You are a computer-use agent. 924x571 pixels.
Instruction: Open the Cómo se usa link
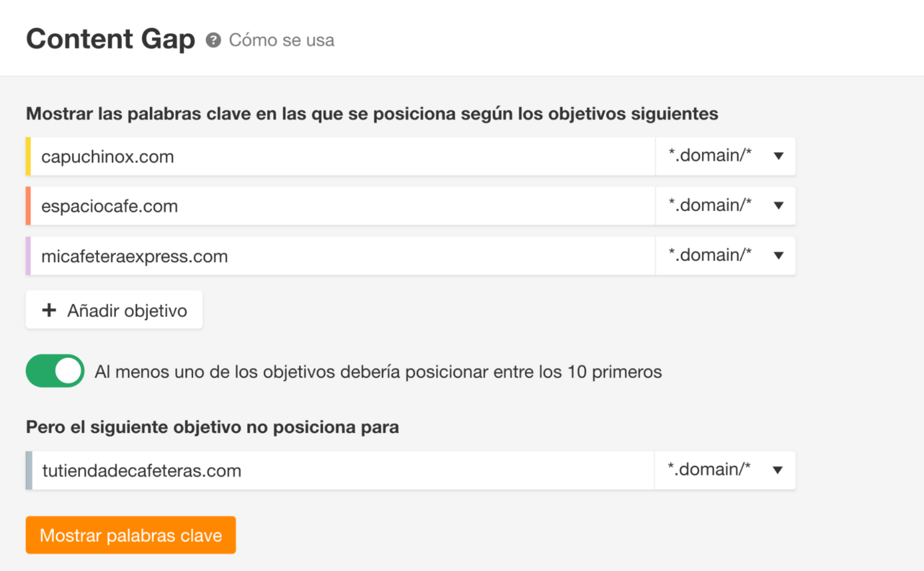tap(281, 40)
